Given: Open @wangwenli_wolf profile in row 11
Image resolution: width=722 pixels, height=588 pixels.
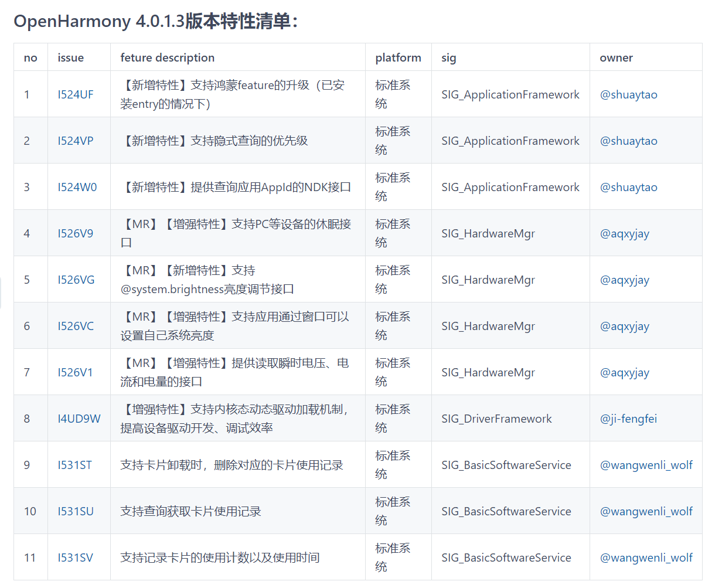Looking at the screenshot, I should pyautogui.click(x=646, y=558).
